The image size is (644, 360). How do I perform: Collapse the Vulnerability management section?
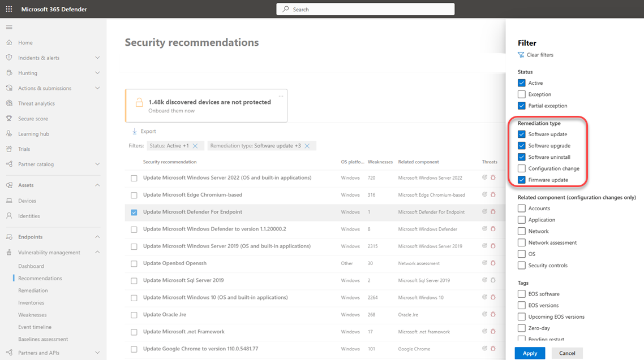pos(97,253)
